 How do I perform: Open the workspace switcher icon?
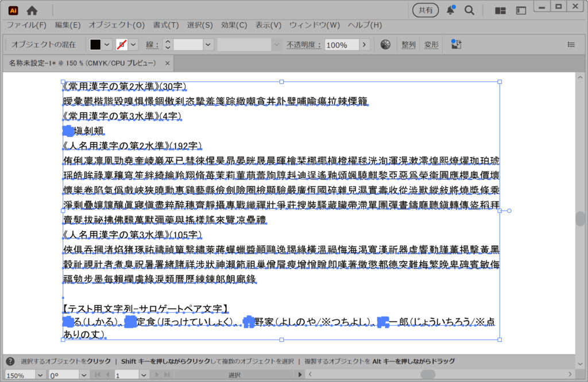[521, 10]
